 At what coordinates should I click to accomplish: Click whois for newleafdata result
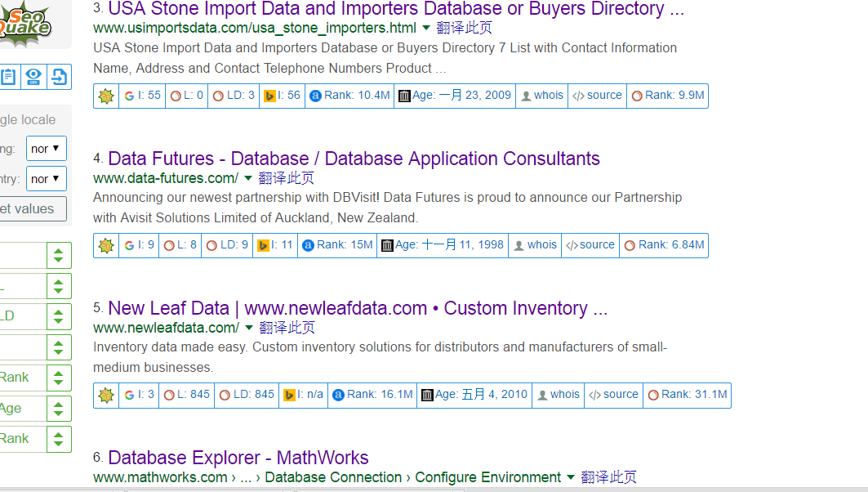558,395
